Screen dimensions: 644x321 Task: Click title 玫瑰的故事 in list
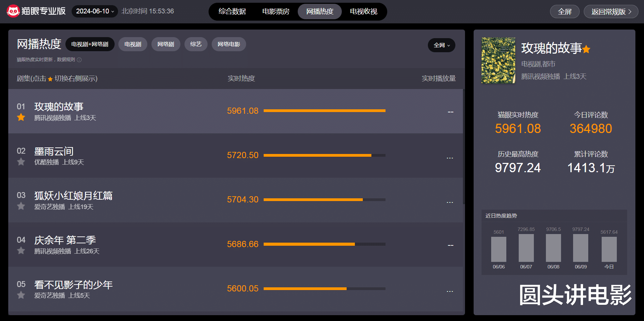point(59,107)
